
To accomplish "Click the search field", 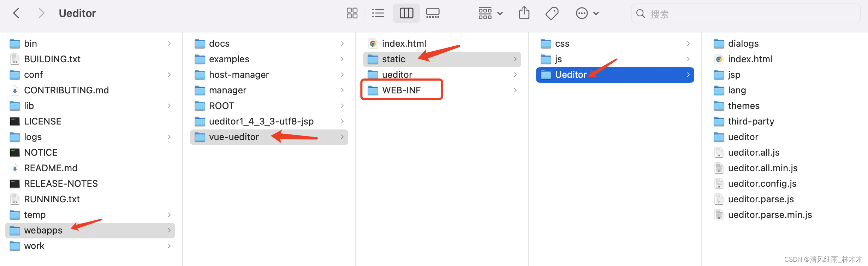I will (746, 14).
